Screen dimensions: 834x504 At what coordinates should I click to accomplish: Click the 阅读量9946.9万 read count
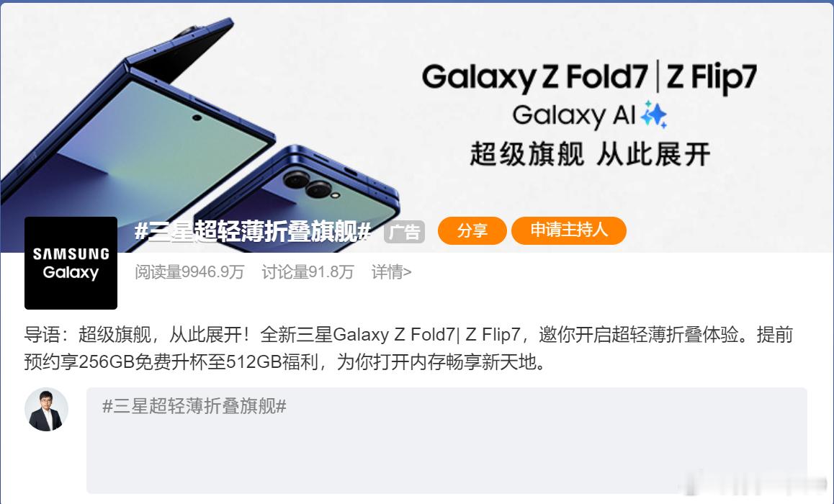coord(189,272)
